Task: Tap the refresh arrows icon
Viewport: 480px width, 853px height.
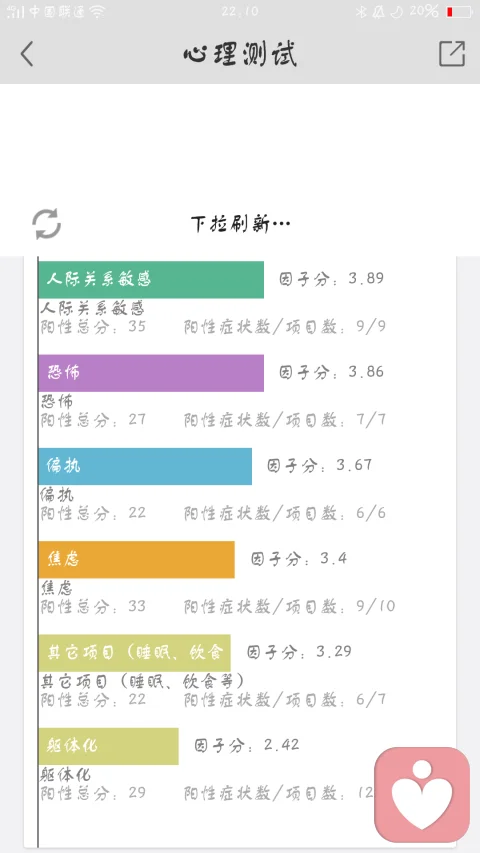Action: (x=46, y=224)
